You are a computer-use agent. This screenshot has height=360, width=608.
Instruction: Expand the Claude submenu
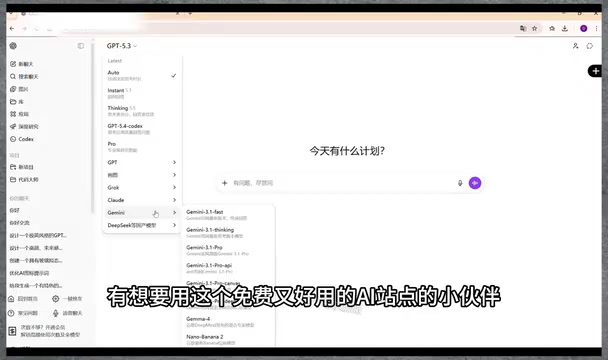[142, 200]
